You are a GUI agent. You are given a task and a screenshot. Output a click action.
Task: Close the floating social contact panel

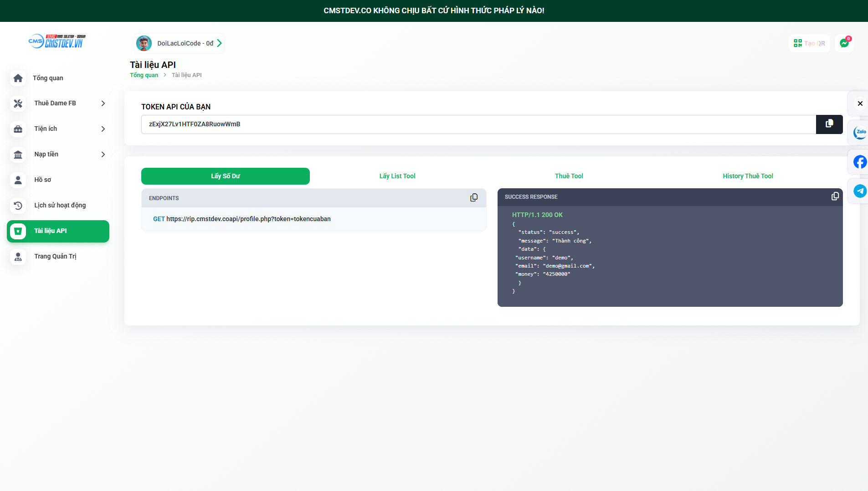[860, 103]
